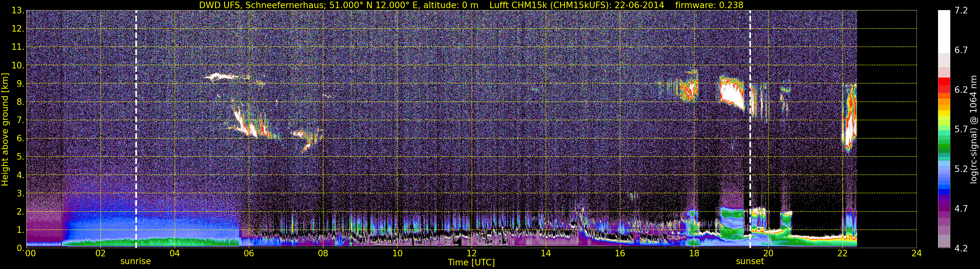Screen dimensions: 980x269
Task: Click the colorbar tick label '5.7'
Action: (961, 129)
